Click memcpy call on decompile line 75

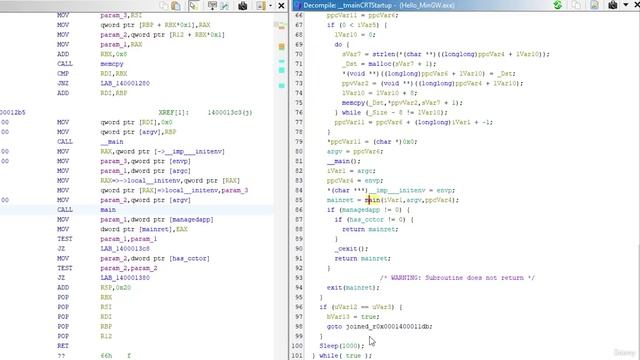point(353,102)
